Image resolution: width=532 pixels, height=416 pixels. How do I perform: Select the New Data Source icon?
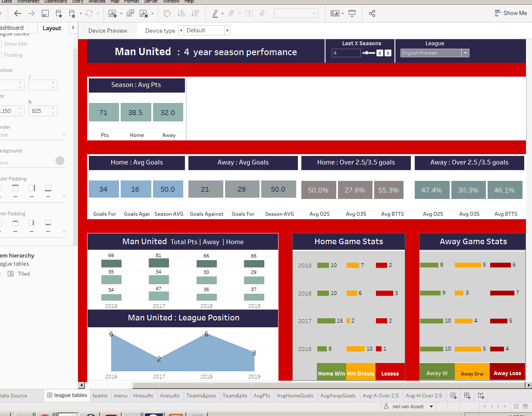pyautogui.click(x=58, y=13)
